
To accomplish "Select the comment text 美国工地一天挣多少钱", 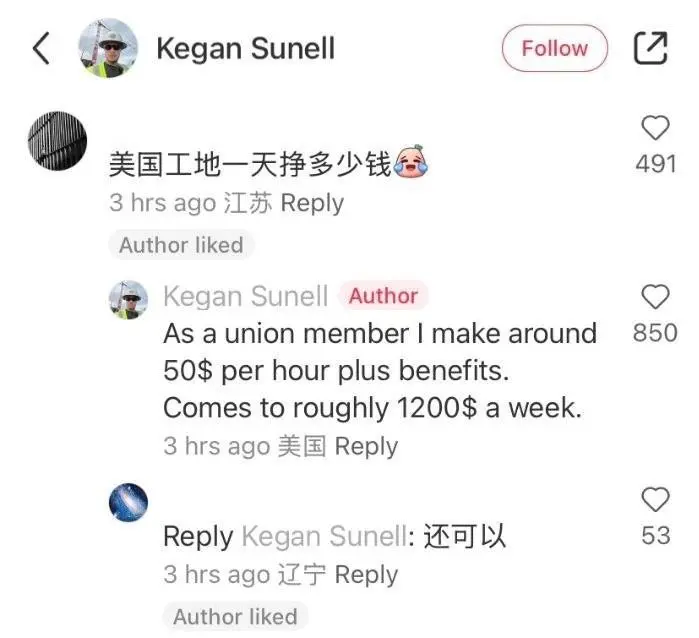I will click(250, 164).
